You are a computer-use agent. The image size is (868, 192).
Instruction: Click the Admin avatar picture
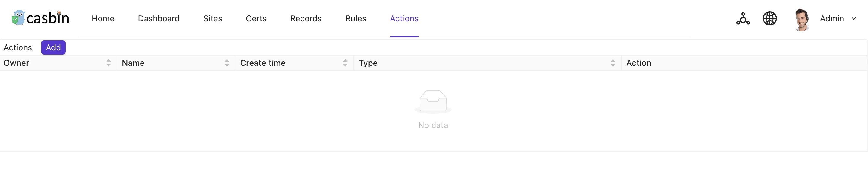point(802,19)
